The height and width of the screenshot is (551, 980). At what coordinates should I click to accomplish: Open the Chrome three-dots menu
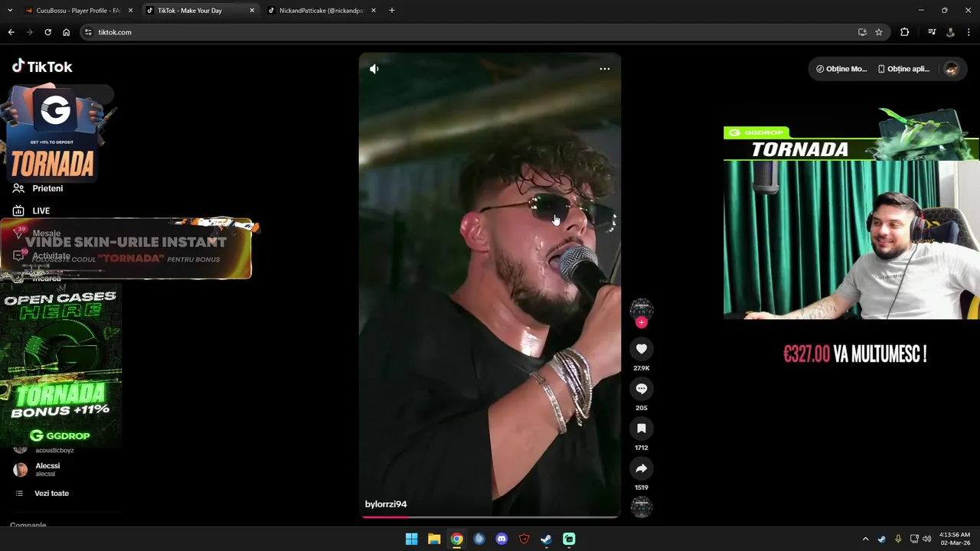[969, 32]
